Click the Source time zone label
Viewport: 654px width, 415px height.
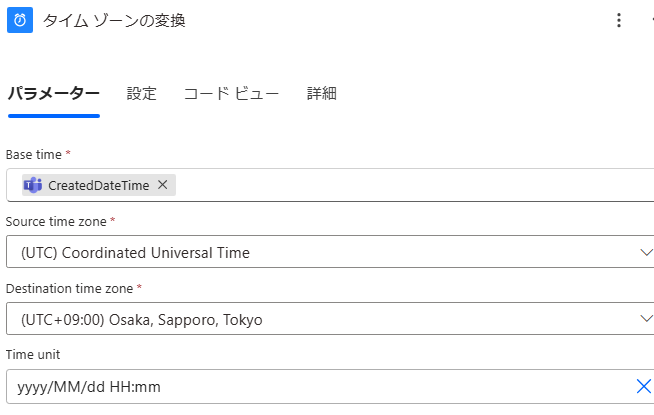click(x=57, y=221)
